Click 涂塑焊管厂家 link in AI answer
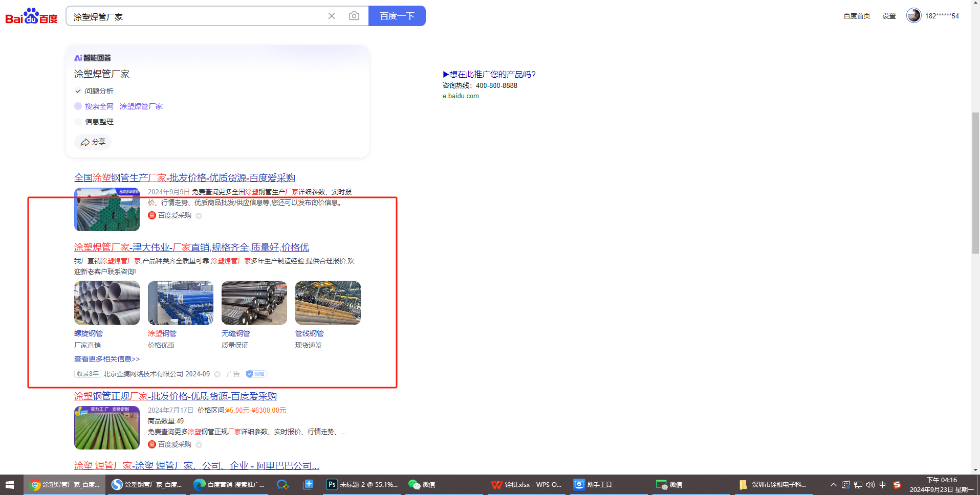Screen dimensions: 980x495 [x=141, y=106]
